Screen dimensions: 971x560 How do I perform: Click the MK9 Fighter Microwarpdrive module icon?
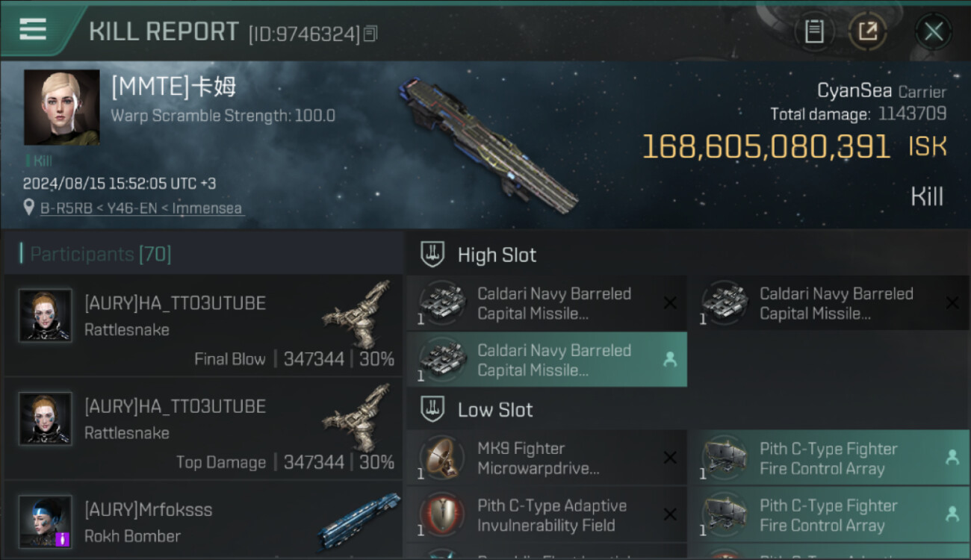pyautogui.click(x=441, y=458)
